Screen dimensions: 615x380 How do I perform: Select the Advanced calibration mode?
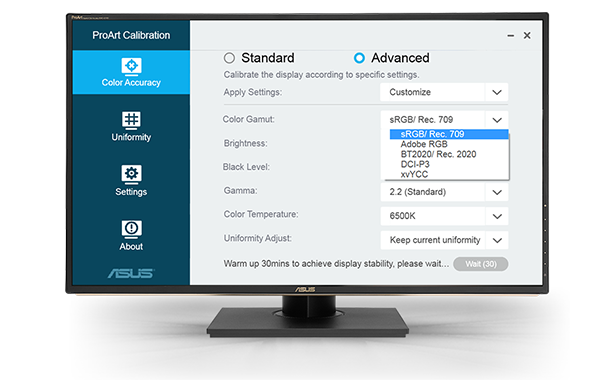click(x=359, y=58)
